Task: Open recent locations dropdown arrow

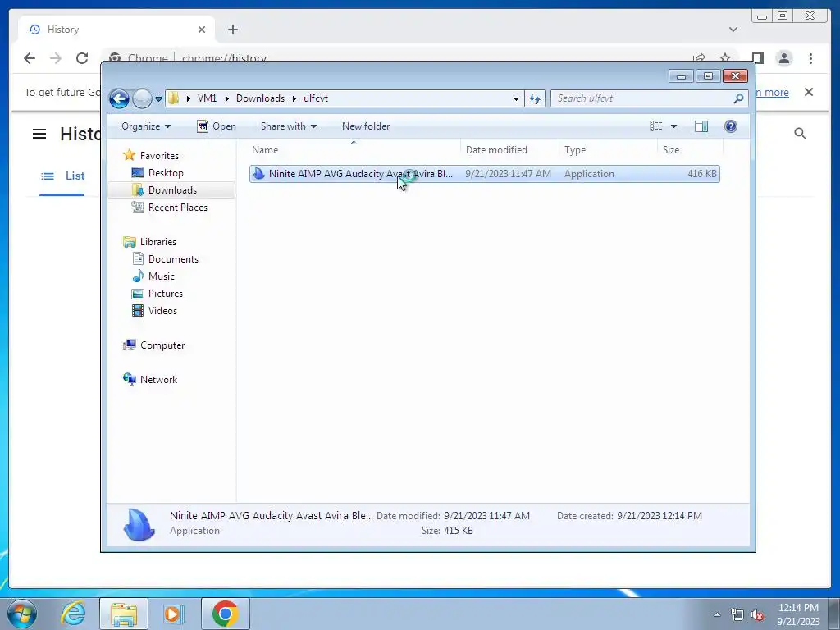Action: (x=158, y=99)
